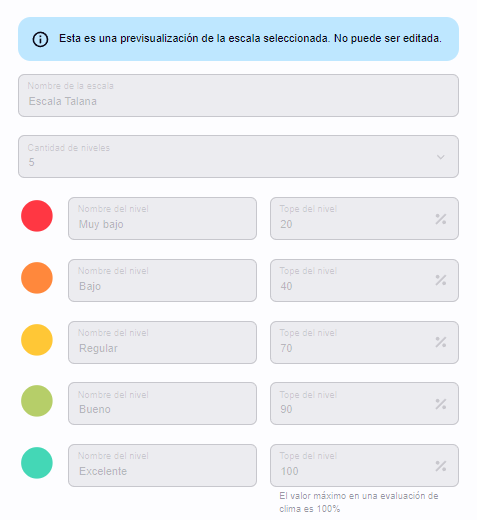The width and height of the screenshot is (477, 520).
Task: Click the info icon in the preview banner
Action: click(40, 39)
